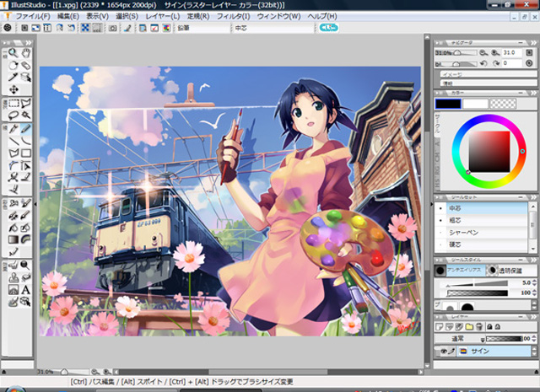Select the 硬芯 tool set entry

coord(481,244)
